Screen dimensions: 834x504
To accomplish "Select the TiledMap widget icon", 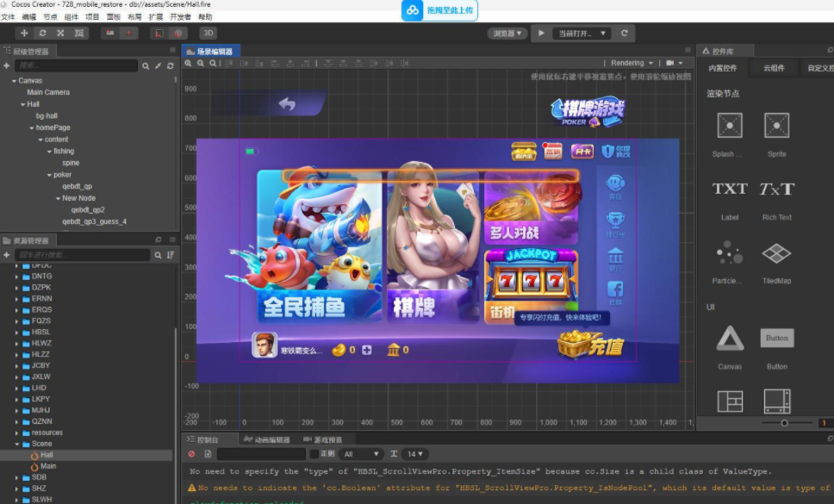I will (776, 254).
